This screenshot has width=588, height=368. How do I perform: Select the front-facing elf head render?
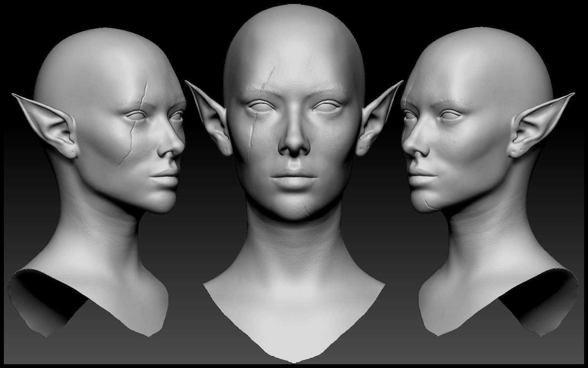coord(294,184)
